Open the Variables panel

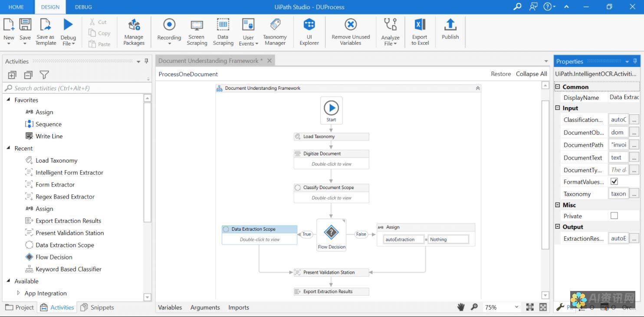[170, 307]
